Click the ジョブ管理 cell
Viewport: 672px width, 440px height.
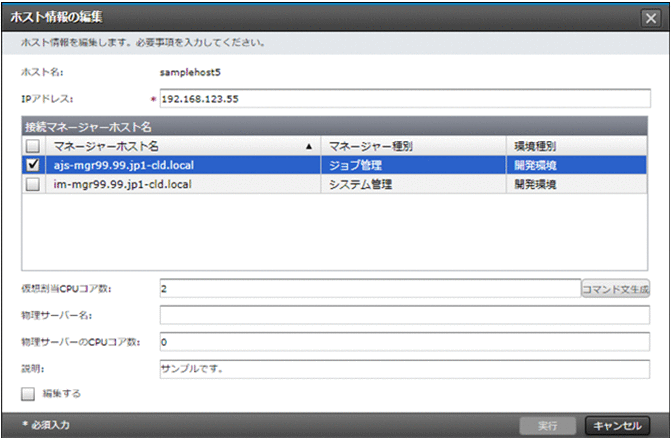tap(414, 165)
